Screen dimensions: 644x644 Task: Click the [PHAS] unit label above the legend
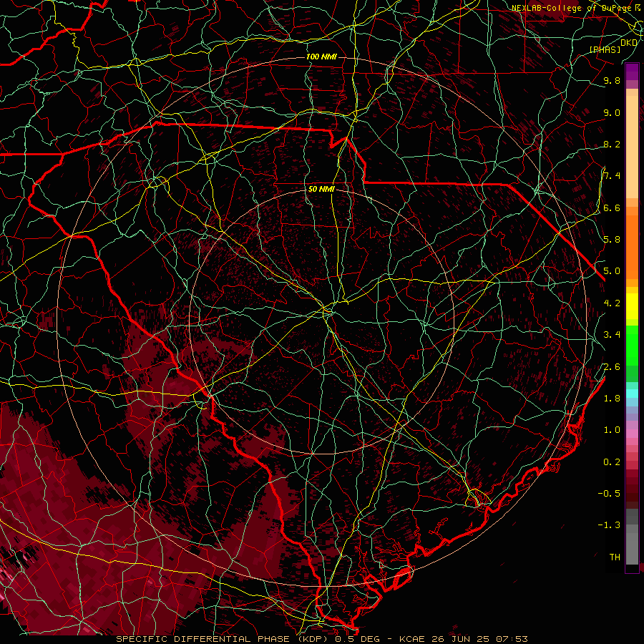pos(605,49)
